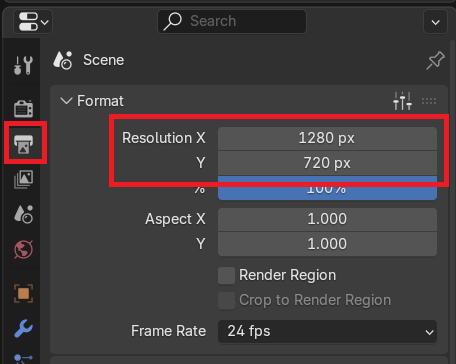This screenshot has width=456, height=364.
Task: Toggle Crop to Render Region checkbox
Action: point(226,300)
